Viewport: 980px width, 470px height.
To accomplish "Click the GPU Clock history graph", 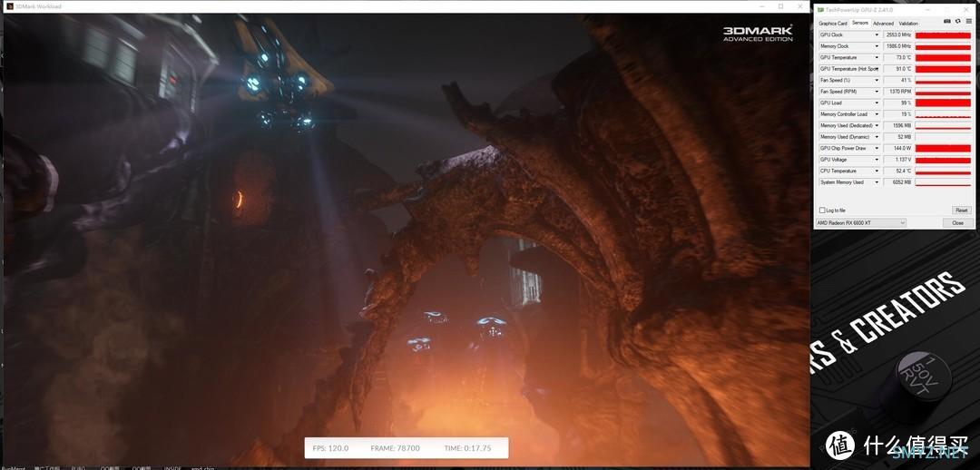I will [x=943, y=35].
